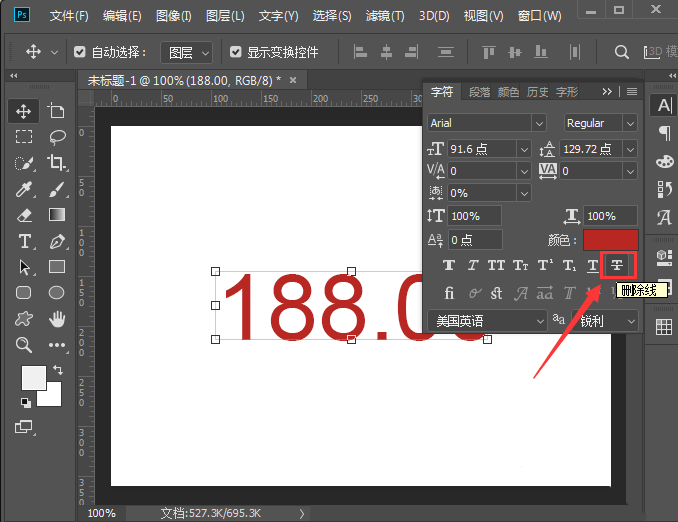Open the 图层(L) Layer menu
The image size is (678, 522).
(225, 16)
